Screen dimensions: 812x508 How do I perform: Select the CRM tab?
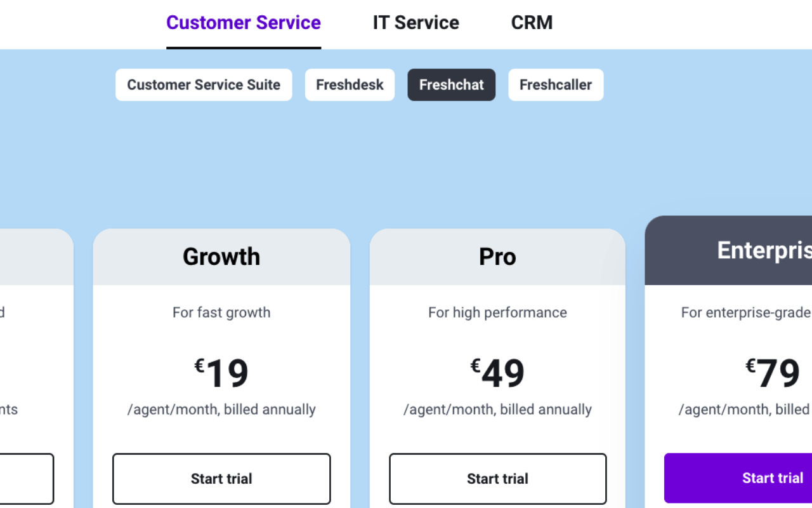532,23
